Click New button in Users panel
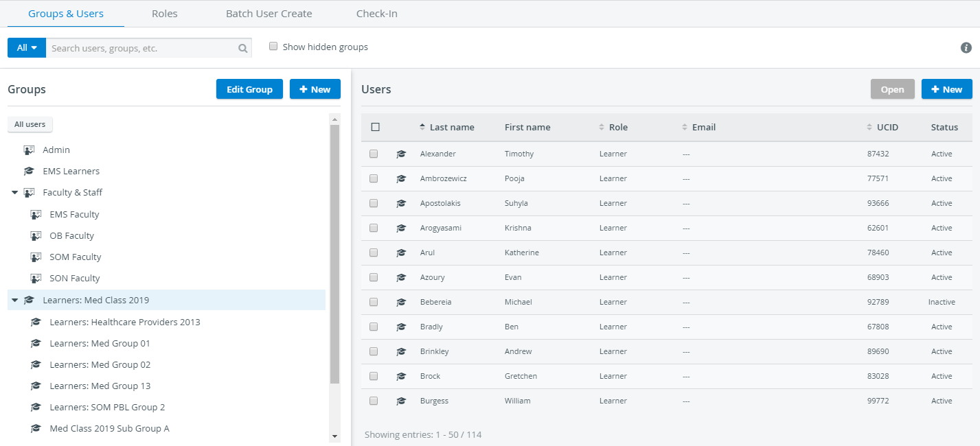The width and height of the screenshot is (980, 446). point(947,89)
